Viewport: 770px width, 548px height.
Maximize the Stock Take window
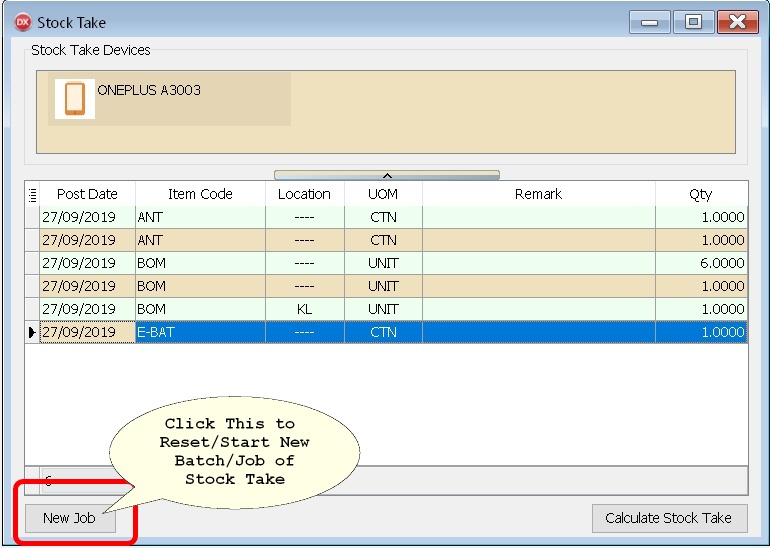point(692,22)
